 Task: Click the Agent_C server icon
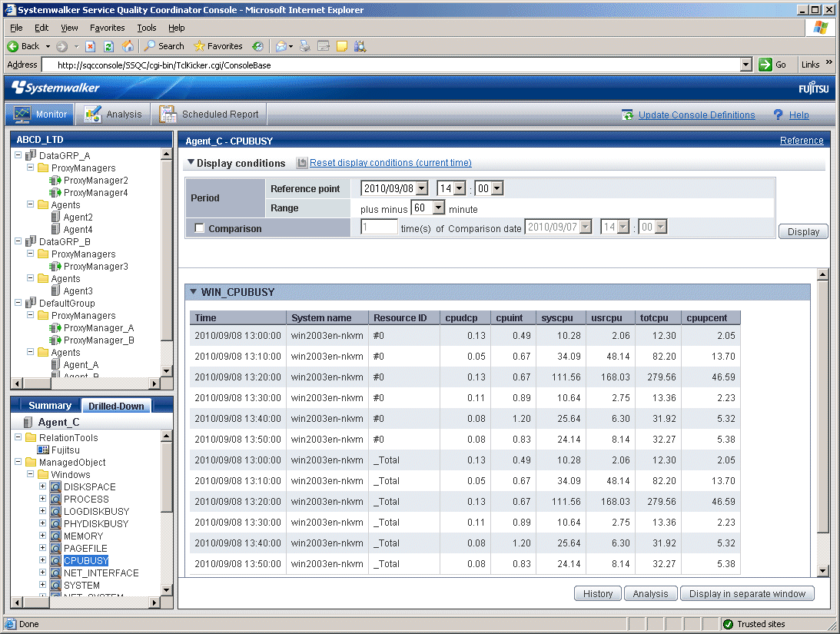[x=28, y=423]
